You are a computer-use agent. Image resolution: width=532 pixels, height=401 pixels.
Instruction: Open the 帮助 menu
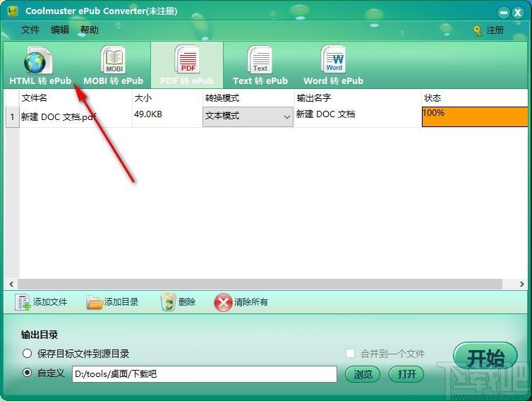(x=89, y=30)
